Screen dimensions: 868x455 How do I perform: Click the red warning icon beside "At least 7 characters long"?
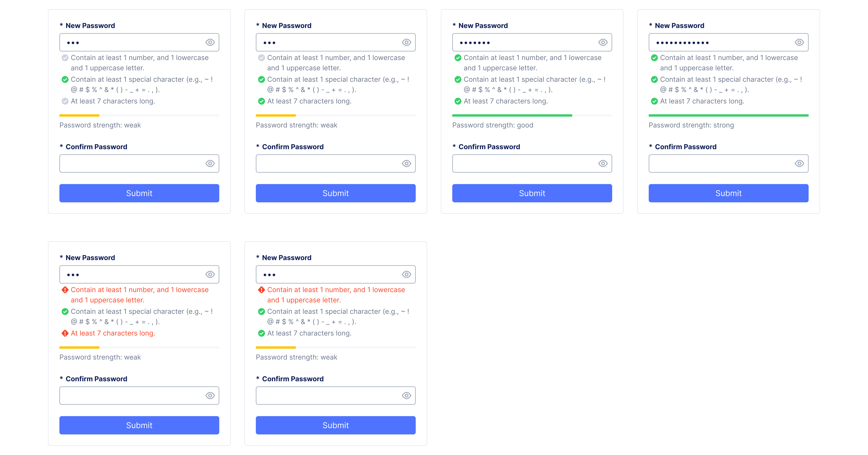(65, 333)
